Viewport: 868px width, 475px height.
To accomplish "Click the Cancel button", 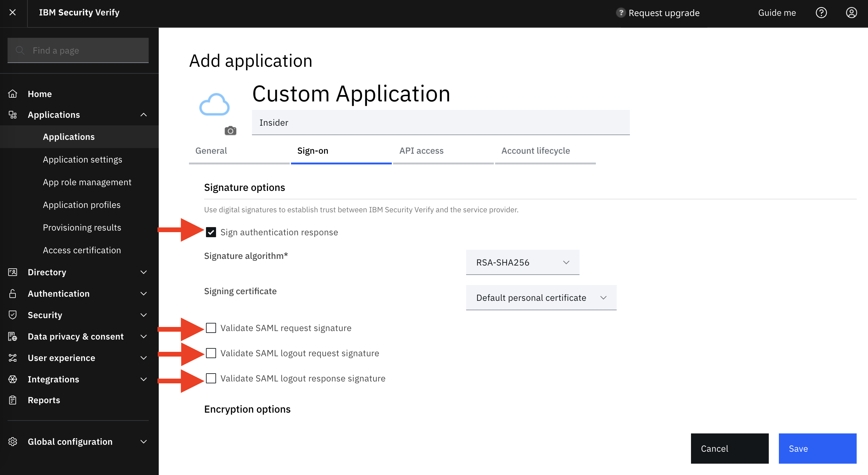I will [729, 449].
